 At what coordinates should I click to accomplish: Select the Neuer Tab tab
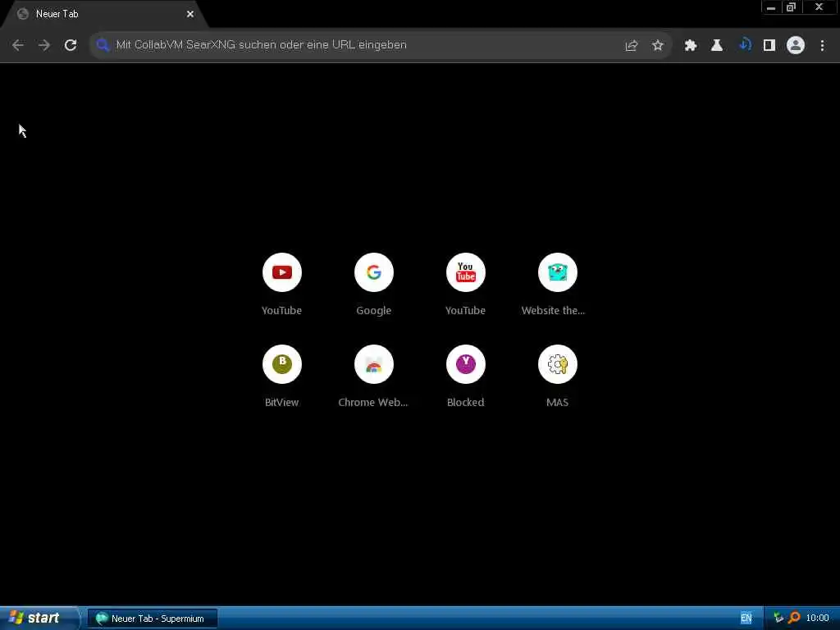[104, 15]
